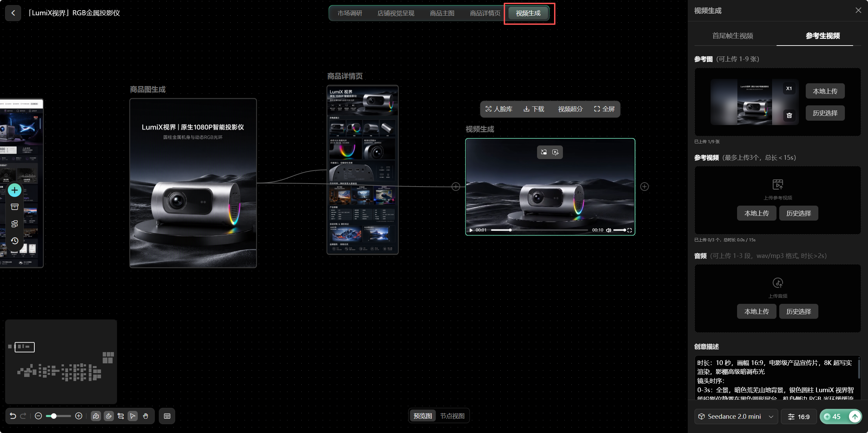Toggle the minimap map icon
This screenshot has width=868, height=433.
pyautogui.click(x=96, y=416)
